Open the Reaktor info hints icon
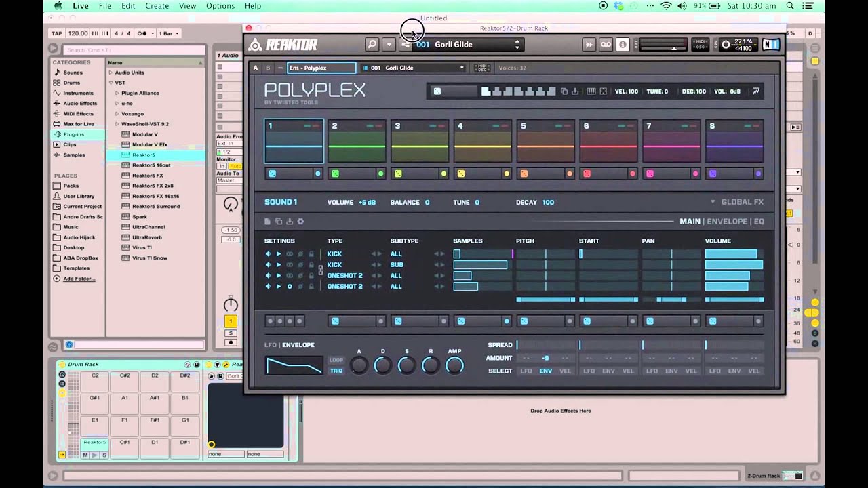Image resolution: width=868 pixels, height=488 pixels. click(623, 45)
